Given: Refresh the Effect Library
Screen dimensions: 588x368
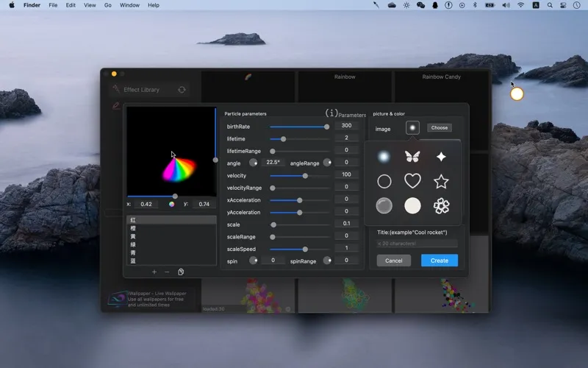Looking at the screenshot, I should point(182,90).
